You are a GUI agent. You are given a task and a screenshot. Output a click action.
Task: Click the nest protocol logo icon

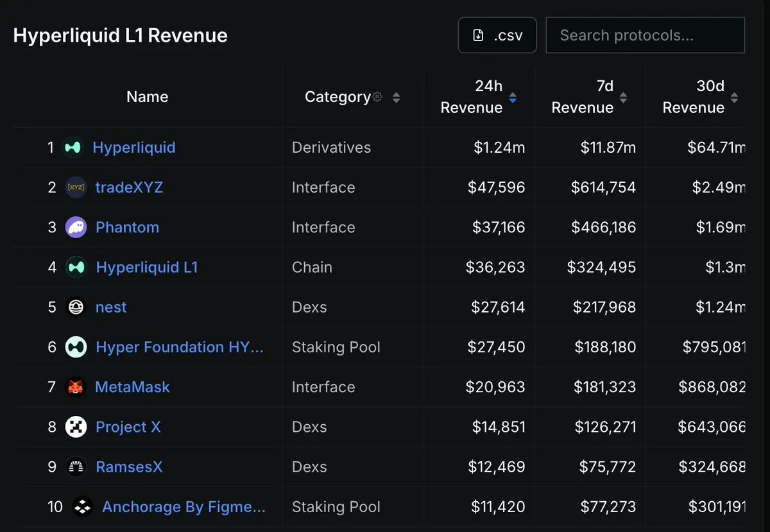point(76,307)
